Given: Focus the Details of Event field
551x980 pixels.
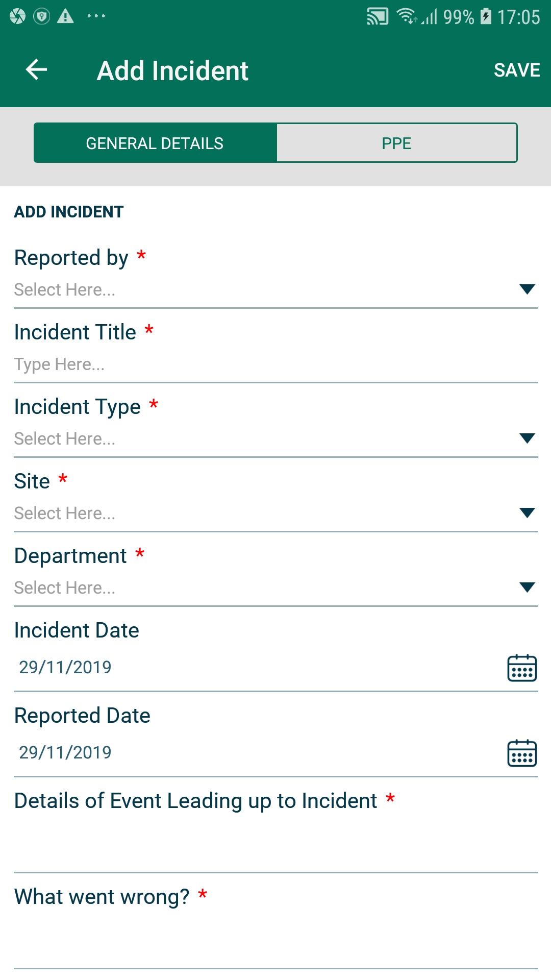Looking at the screenshot, I should 276,843.
